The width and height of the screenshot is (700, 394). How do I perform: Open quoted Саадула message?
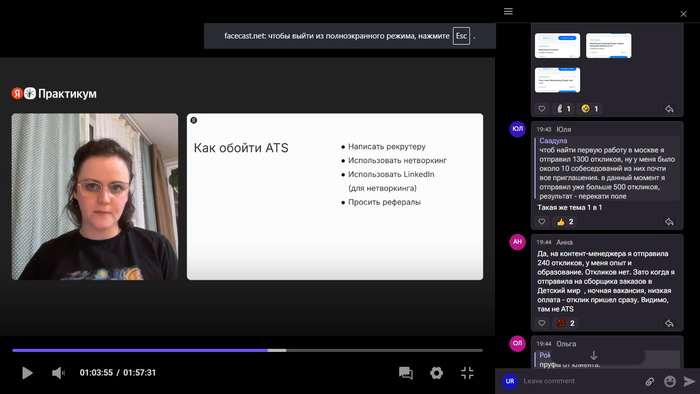pyautogui.click(x=607, y=168)
